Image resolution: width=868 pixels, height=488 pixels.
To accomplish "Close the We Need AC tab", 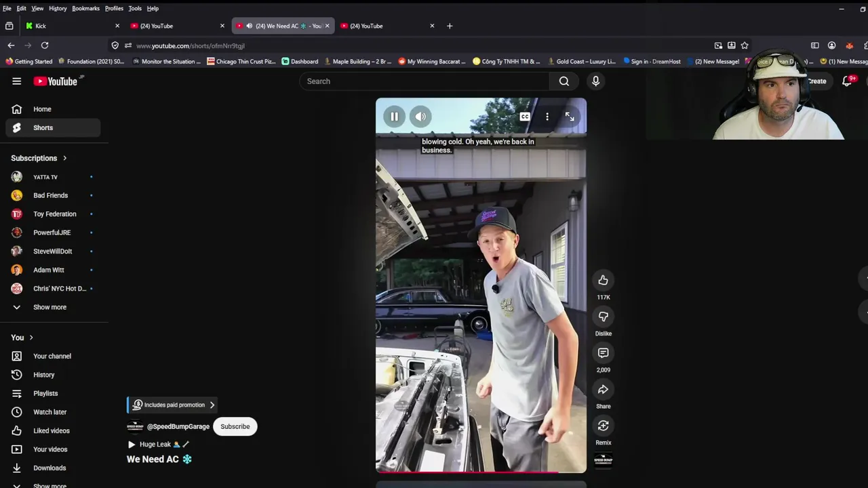I will click(x=327, y=26).
